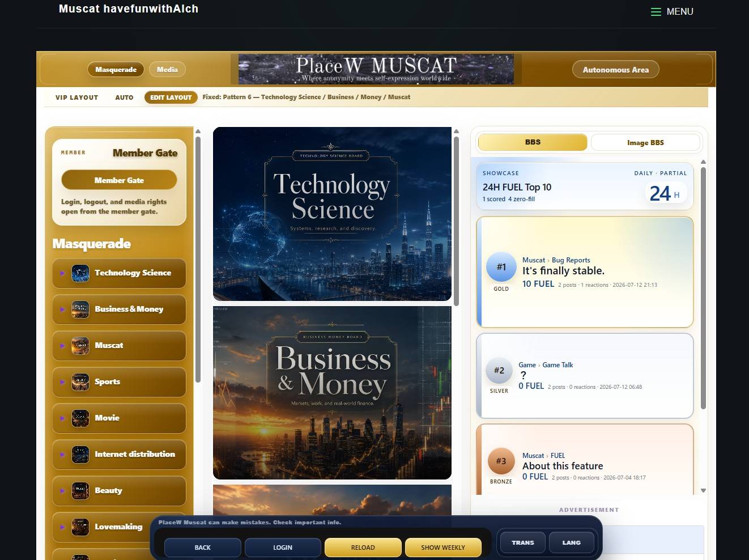
Task: Click the "24H FUEL Top 10" showcase heading
Action: coord(517,187)
